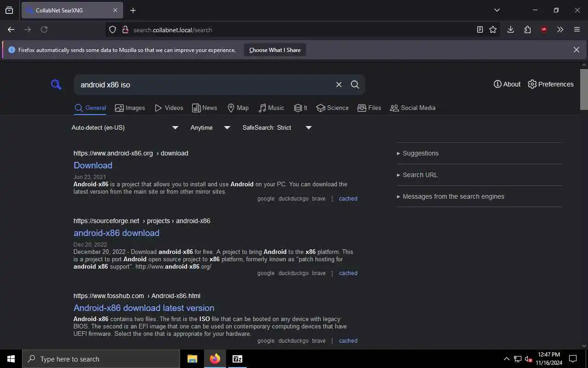Open Android-x86 download latest version result

(144, 308)
